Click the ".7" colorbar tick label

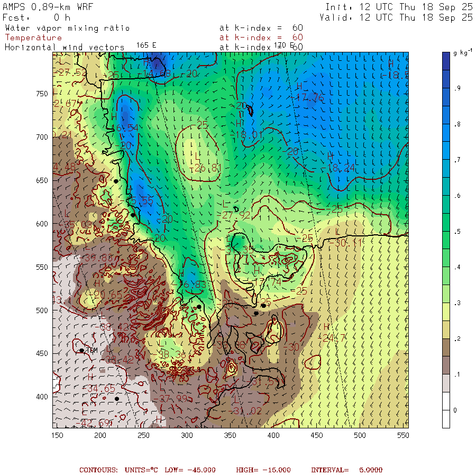(457, 160)
